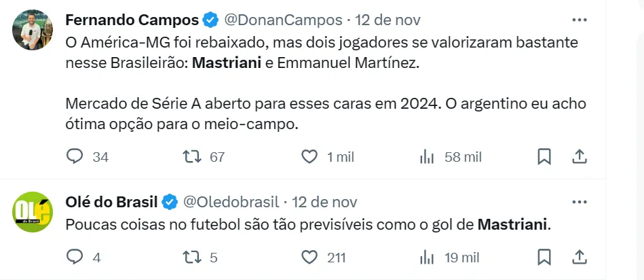Like Fernando Campos's tweet
The image size is (644, 280).
[309, 157]
